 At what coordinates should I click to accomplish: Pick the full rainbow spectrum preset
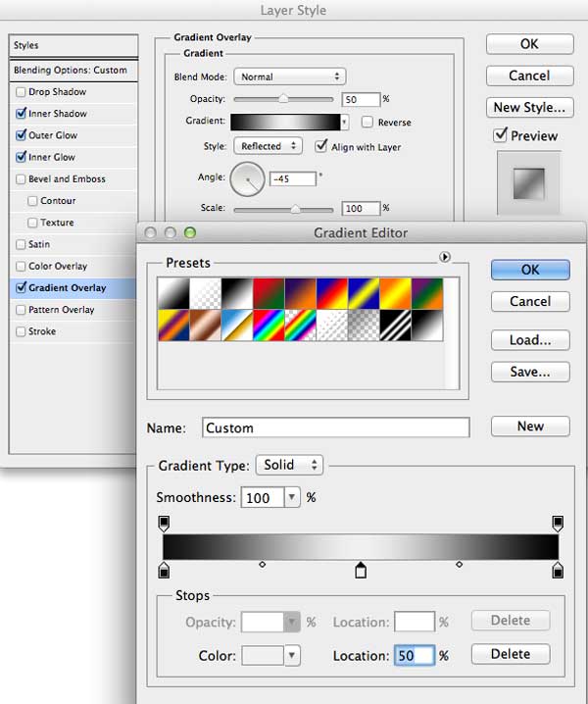click(x=269, y=326)
